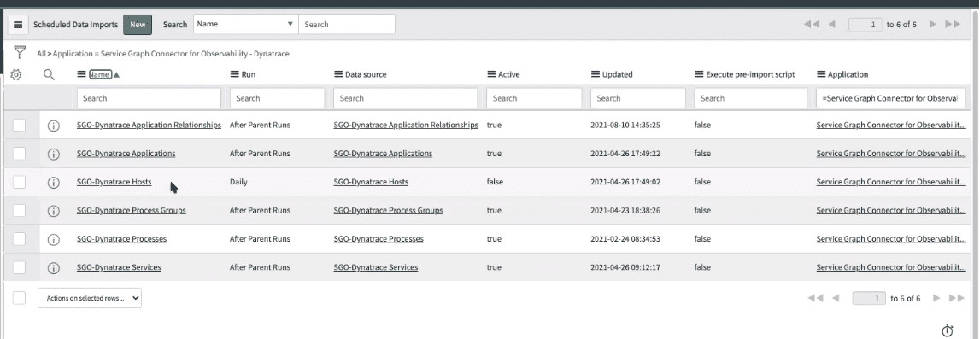Open SGO-Dynatrace Hosts import record
This screenshot has height=339, width=980.
click(x=114, y=182)
